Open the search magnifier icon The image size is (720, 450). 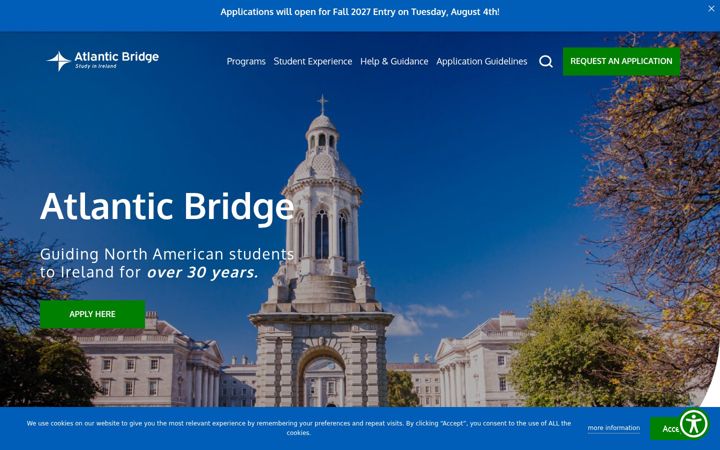pos(546,61)
